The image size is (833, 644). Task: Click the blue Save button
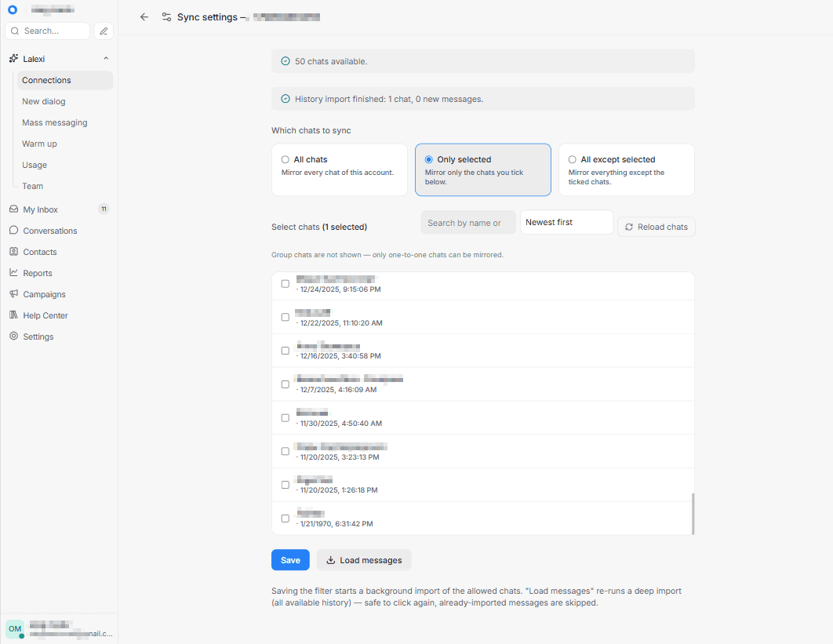(290, 560)
